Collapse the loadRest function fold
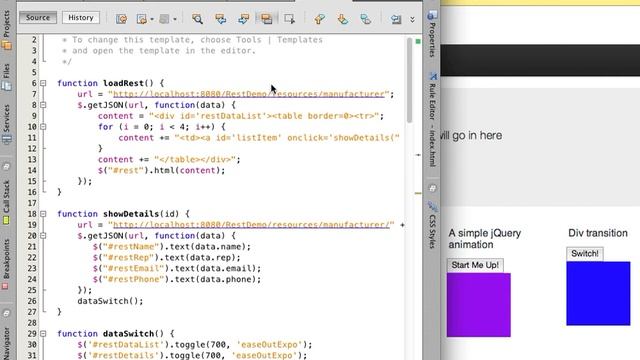 [x=43, y=83]
